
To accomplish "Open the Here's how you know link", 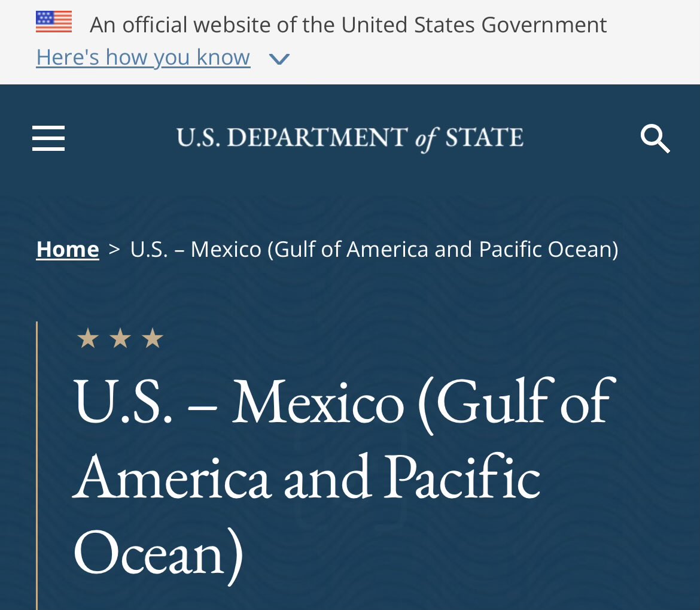I will [x=143, y=57].
